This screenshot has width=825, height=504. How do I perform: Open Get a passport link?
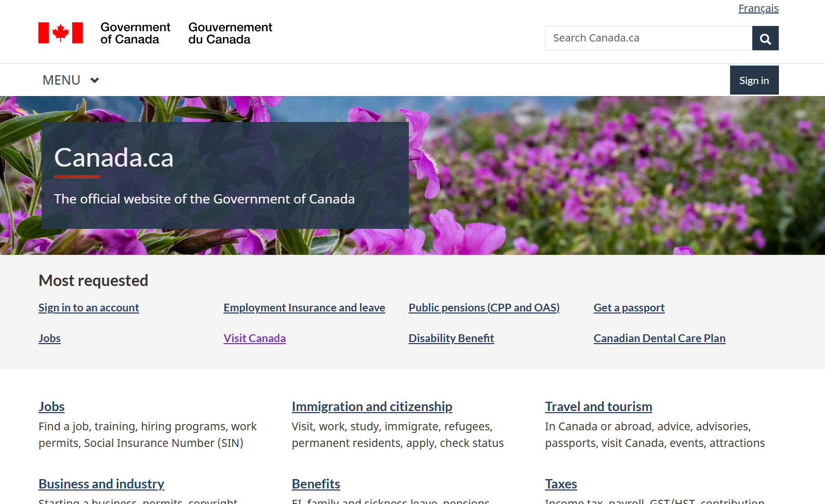tap(629, 308)
